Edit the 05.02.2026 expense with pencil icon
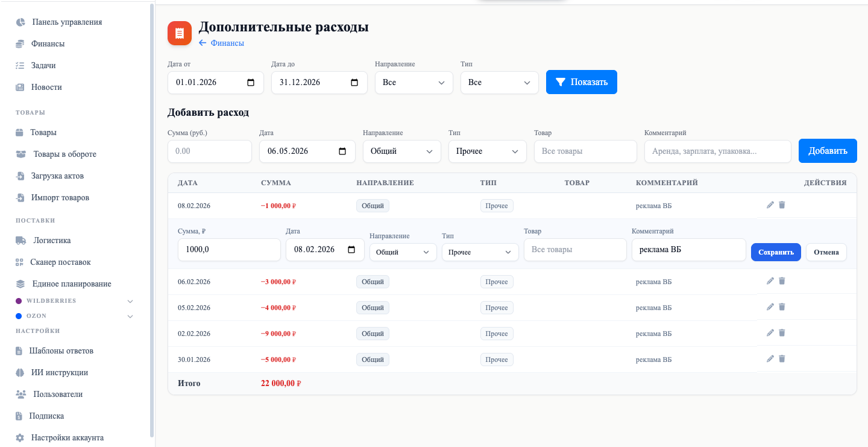 [770, 307]
